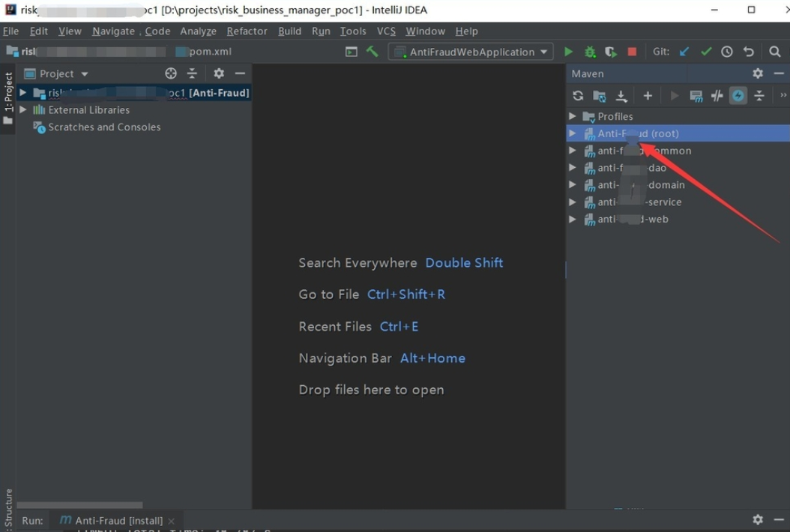Add a Maven project with plus icon
The height and width of the screenshot is (532, 790).
(648, 96)
